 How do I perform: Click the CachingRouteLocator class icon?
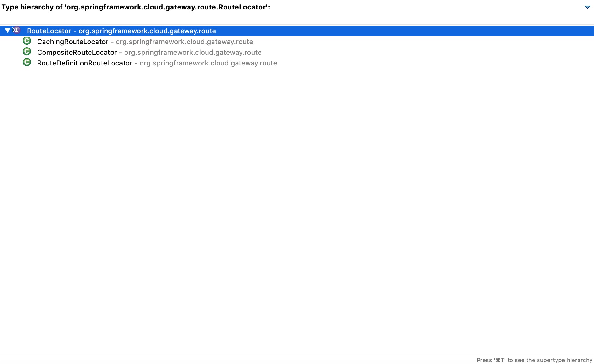[27, 41]
